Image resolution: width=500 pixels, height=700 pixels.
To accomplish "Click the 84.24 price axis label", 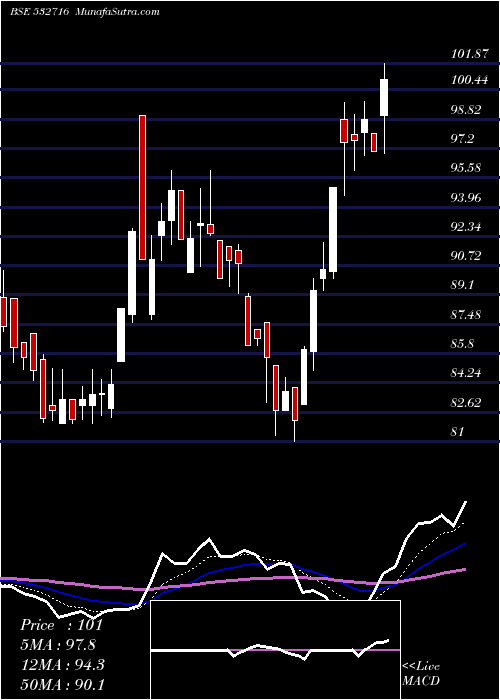I will pos(466,373).
